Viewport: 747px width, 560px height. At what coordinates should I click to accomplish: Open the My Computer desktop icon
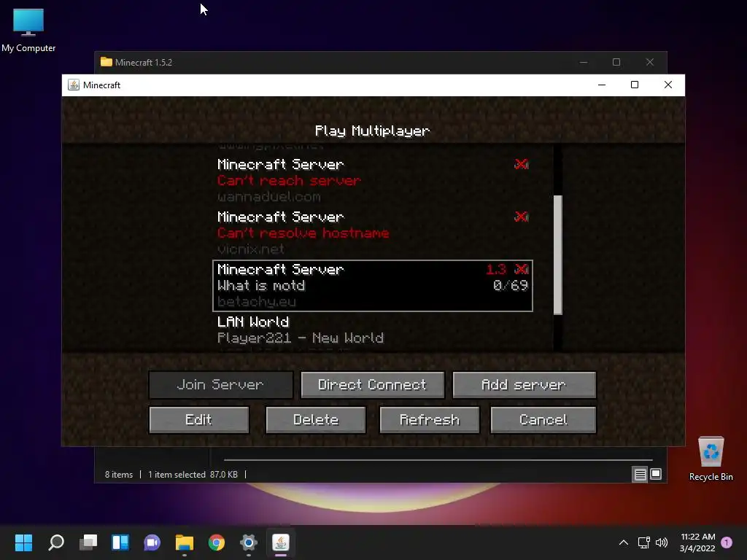coord(28,31)
